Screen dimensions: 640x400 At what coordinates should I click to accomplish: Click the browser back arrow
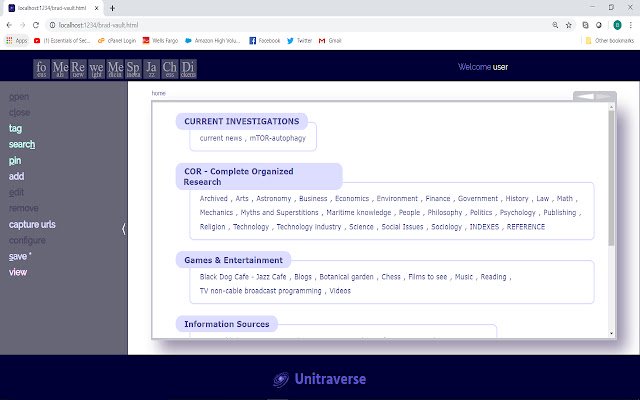point(9,25)
